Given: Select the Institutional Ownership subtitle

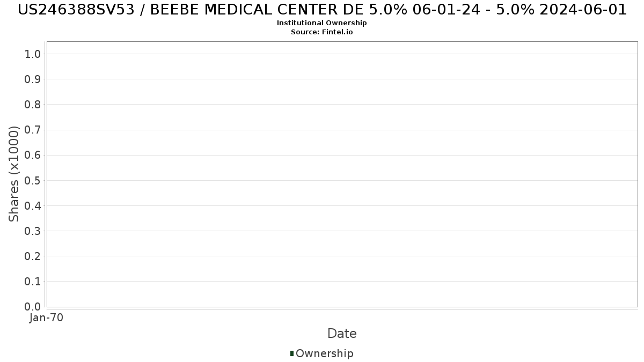Looking at the screenshot, I should [322, 23].
